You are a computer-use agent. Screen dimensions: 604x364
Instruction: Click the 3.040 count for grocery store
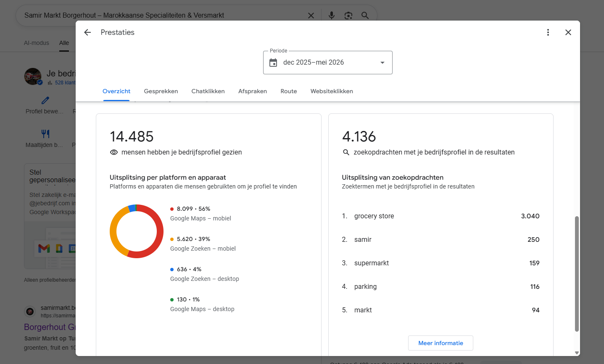click(x=530, y=216)
